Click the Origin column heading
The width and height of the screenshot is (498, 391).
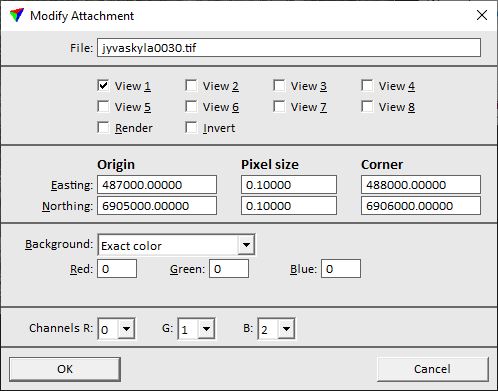point(116,165)
